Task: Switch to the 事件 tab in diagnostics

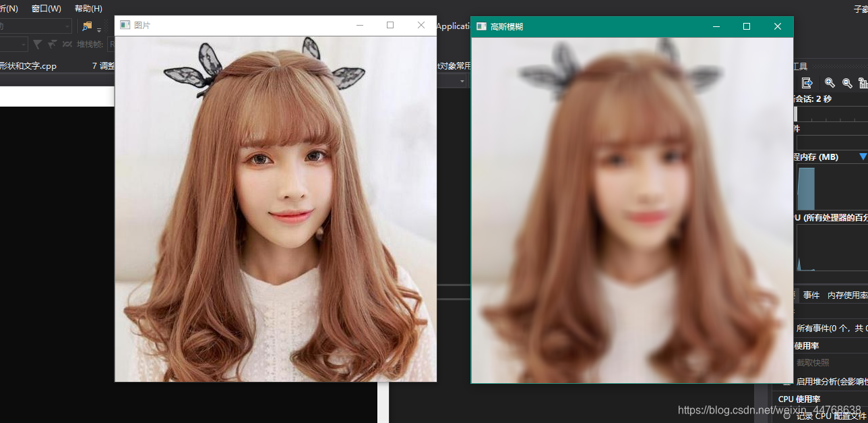Action: coord(811,295)
